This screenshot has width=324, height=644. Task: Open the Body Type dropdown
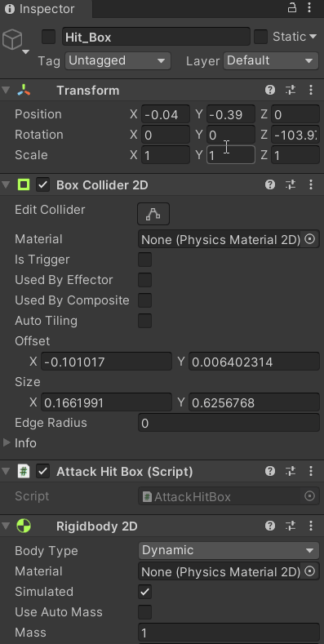click(229, 550)
